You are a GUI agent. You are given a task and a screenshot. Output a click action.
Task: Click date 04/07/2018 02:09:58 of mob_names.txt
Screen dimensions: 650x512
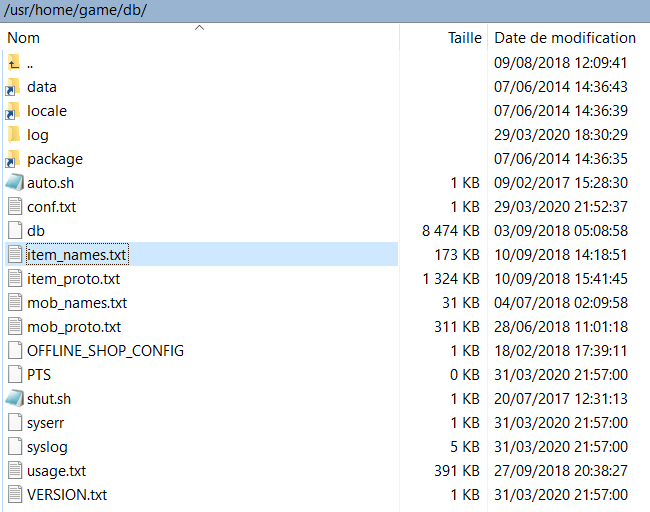pyautogui.click(x=561, y=303)
